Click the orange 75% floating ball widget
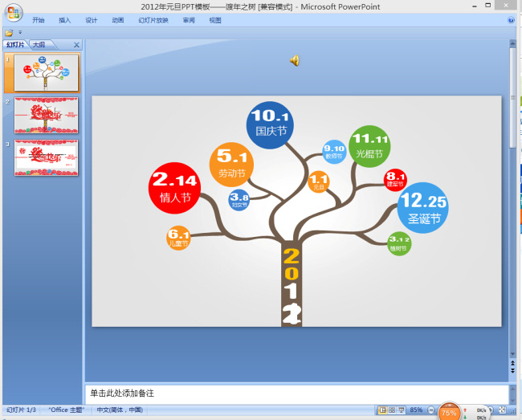 pyautogui.click(x=449, y=412)
